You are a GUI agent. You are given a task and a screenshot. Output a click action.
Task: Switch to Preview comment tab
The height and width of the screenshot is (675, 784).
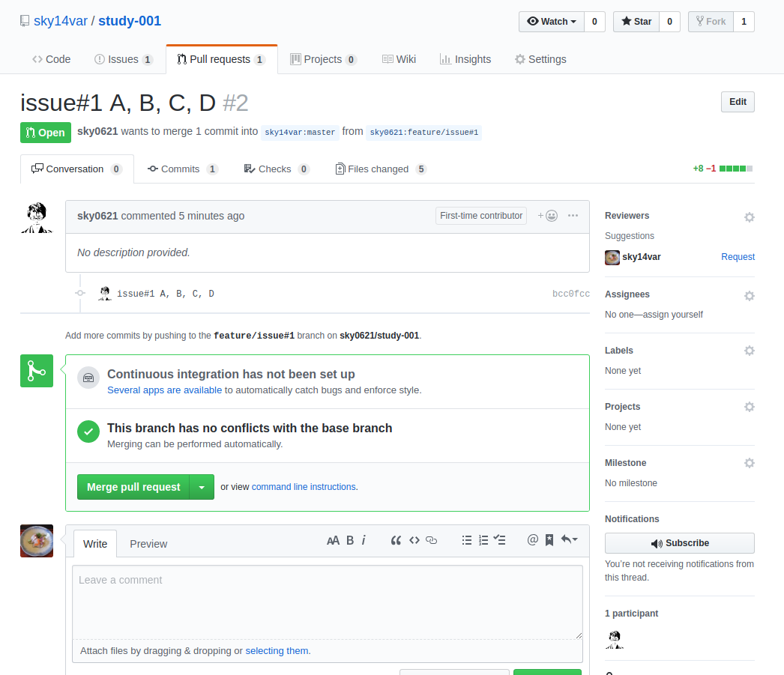(148, 544)
